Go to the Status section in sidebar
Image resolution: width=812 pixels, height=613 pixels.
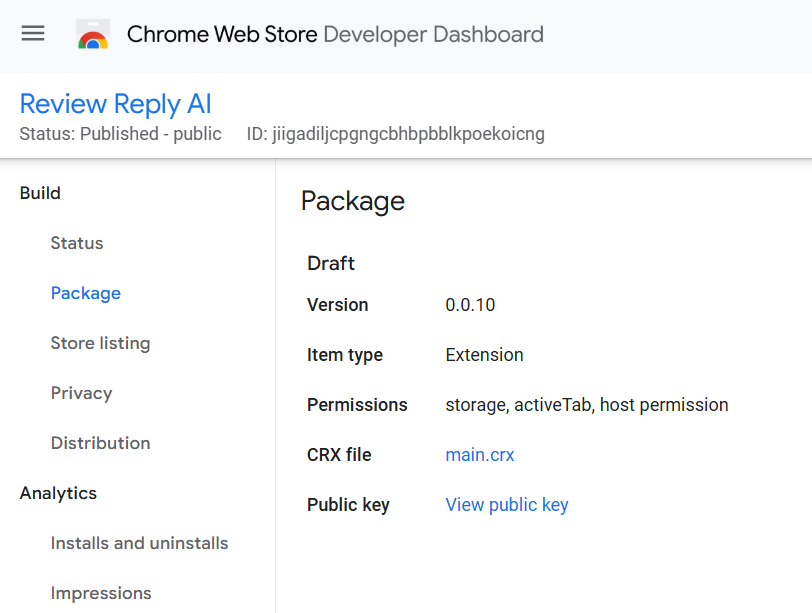point(77,243)
